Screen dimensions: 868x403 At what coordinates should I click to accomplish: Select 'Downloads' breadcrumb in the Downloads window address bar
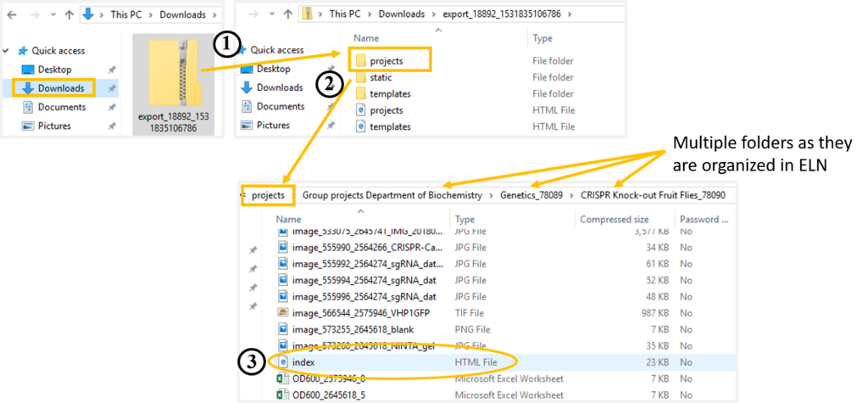coord(183,15)
